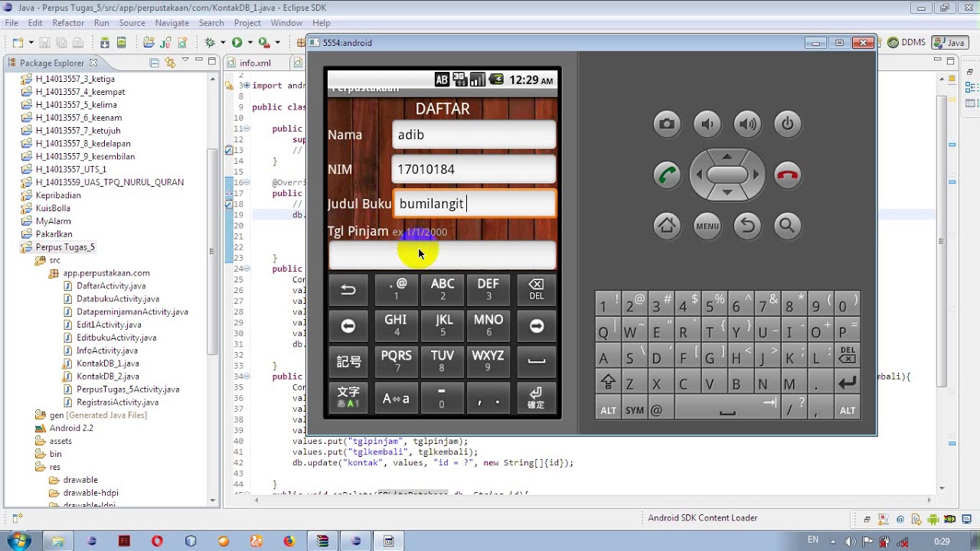Open the External Tools dropdown arrow
Screen dimensions: 980x551
click(276, 44)
